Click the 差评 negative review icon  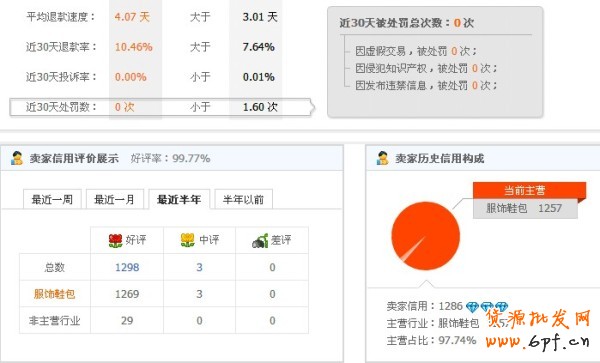coord(260,241)
